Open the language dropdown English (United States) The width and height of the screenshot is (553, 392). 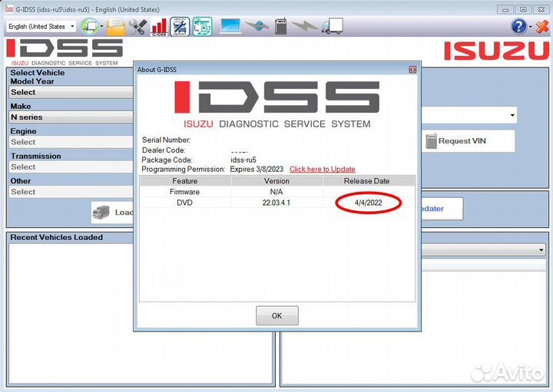pos(41,26)
